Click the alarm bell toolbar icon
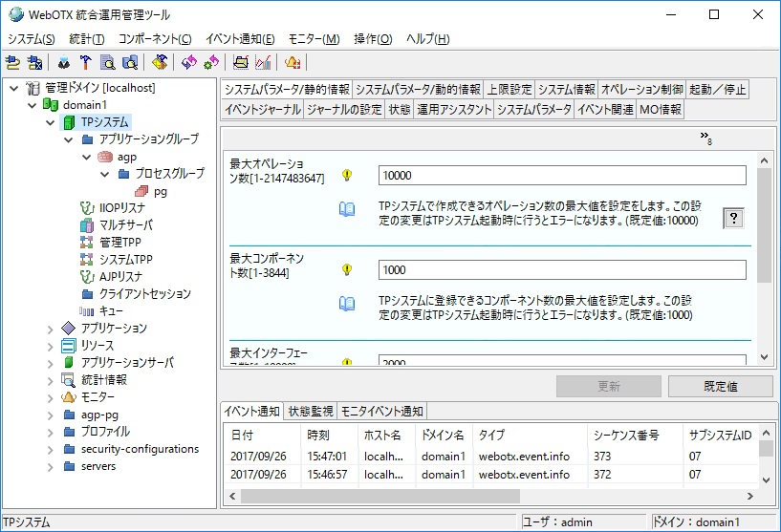The image size is (781, 532). coord(293,63)
